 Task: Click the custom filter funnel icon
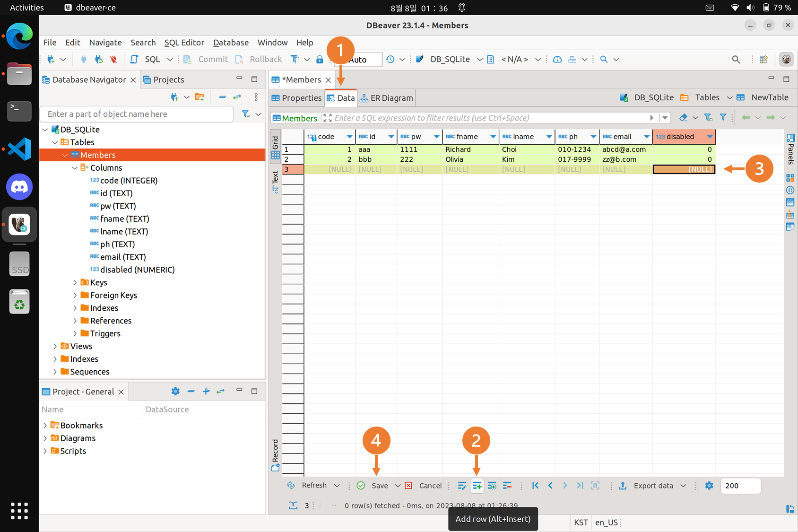[723, 117]
